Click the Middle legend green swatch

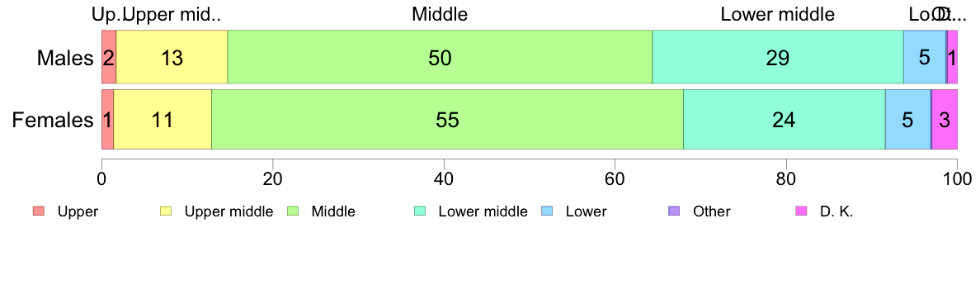293,211
